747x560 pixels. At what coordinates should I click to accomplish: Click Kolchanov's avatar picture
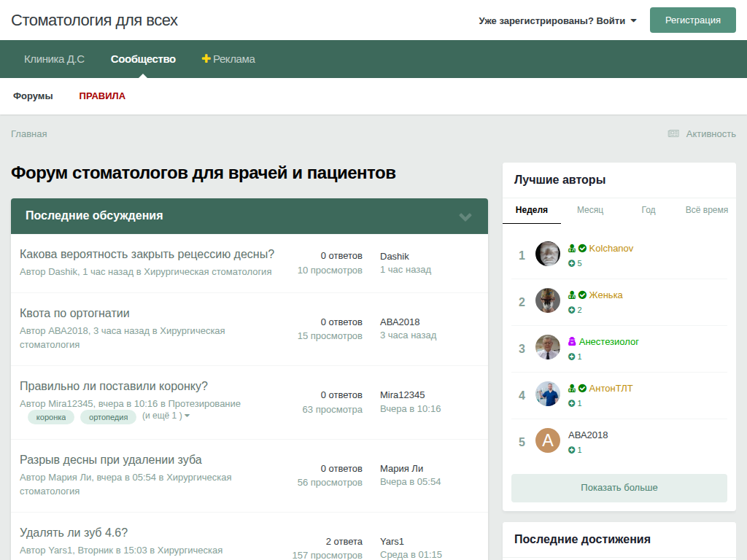coord(548,254)
